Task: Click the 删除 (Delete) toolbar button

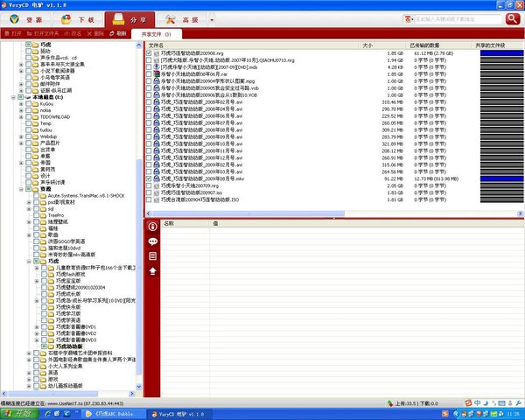Action: click(95, 33)
